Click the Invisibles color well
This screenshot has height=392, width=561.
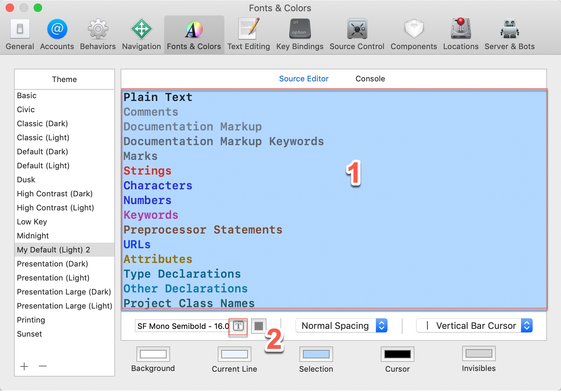pyautogui.click(x=479, y=353)
